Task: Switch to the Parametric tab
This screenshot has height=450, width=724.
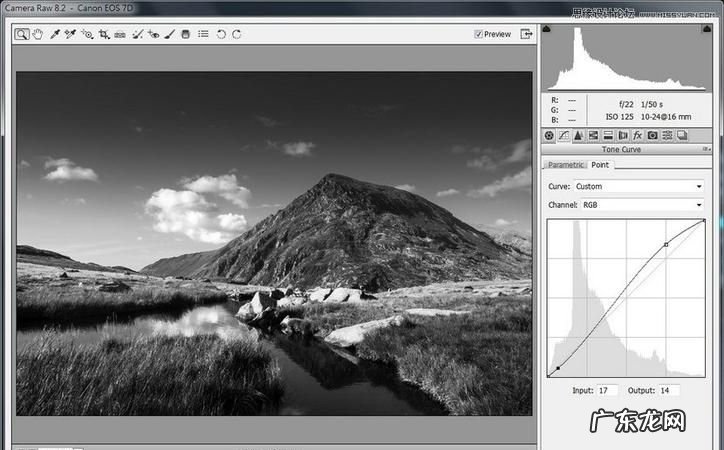Action: pyautogui.click(x=566, y=165)
